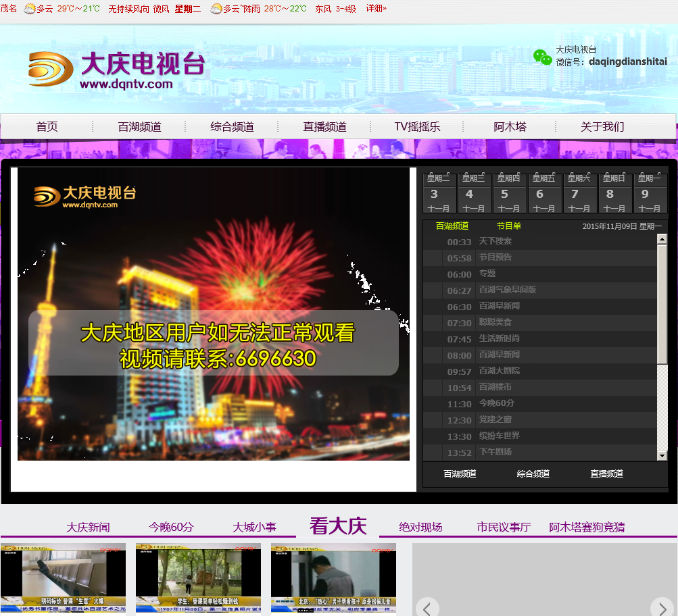Screen dimensions: 678x616
Task: Open 直播频道 in the navigation bar
Action: pyautogui.click(x=324, y=126)
